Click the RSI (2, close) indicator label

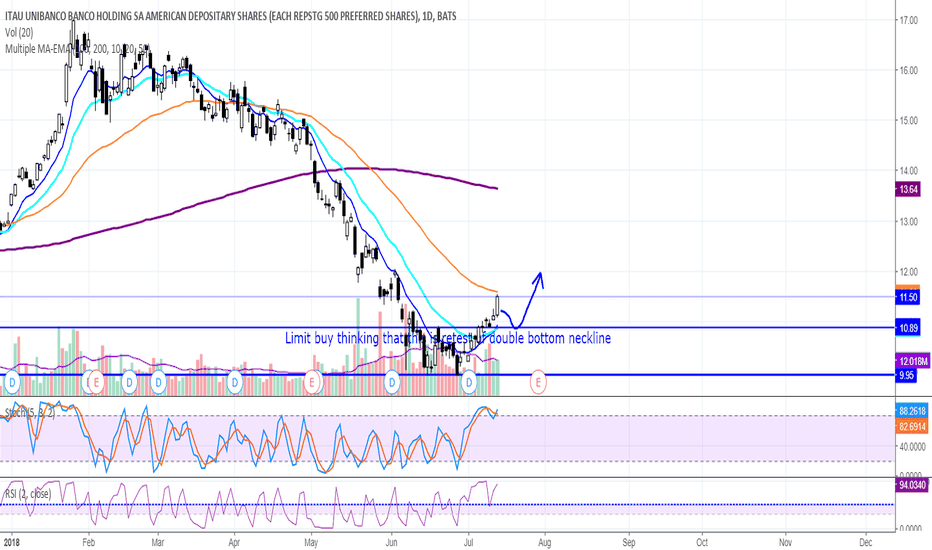point(28,494)
